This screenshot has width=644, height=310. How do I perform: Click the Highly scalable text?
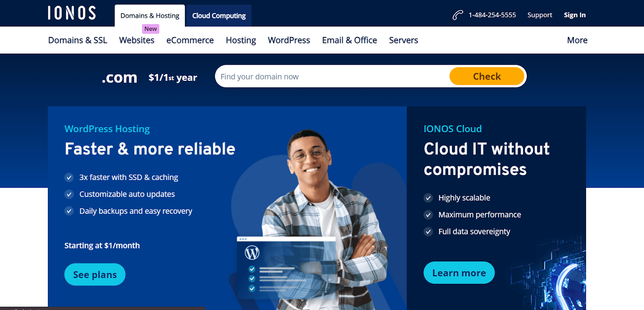click(x=464, y=198)
